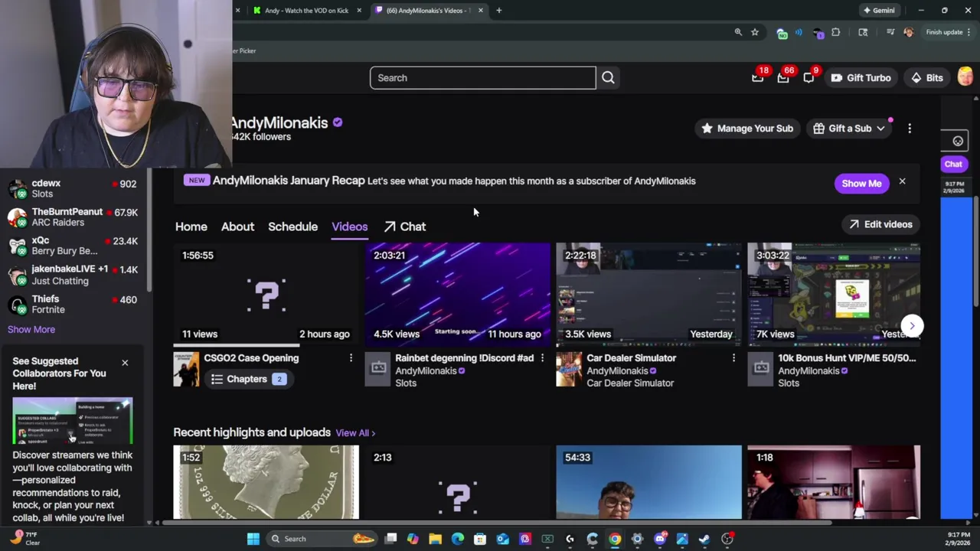980x551 pixels.
Task: Click the search magnifier button
Action: 608,77
